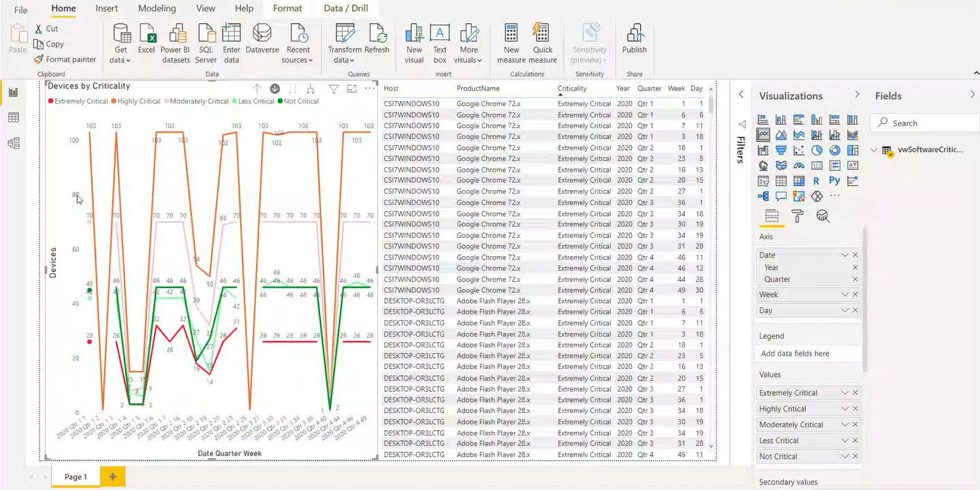Open the Modeling ribbon tab
The height and width of the screenshot is (490, 980).
[157, 9]
